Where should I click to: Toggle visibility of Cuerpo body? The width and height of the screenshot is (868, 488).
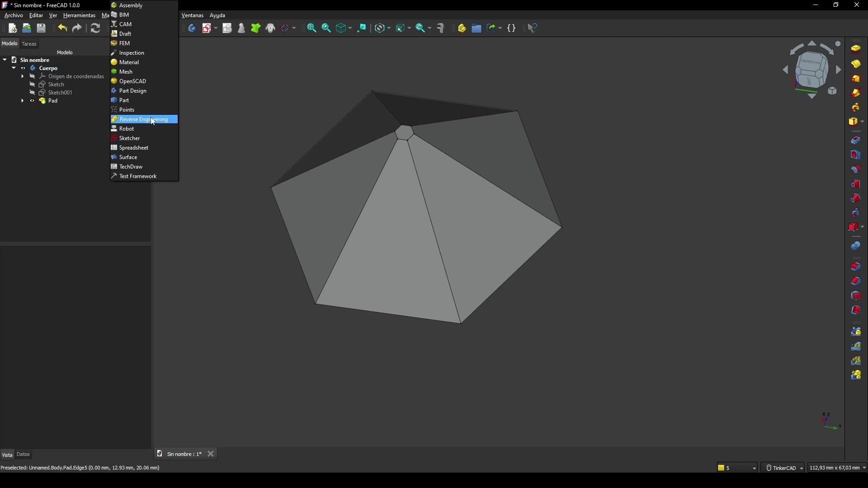(x=23, y=68)
